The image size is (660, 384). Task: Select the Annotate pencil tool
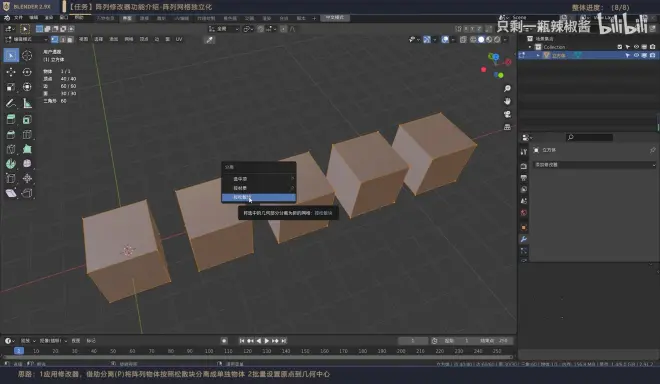[x=11, y=103]
